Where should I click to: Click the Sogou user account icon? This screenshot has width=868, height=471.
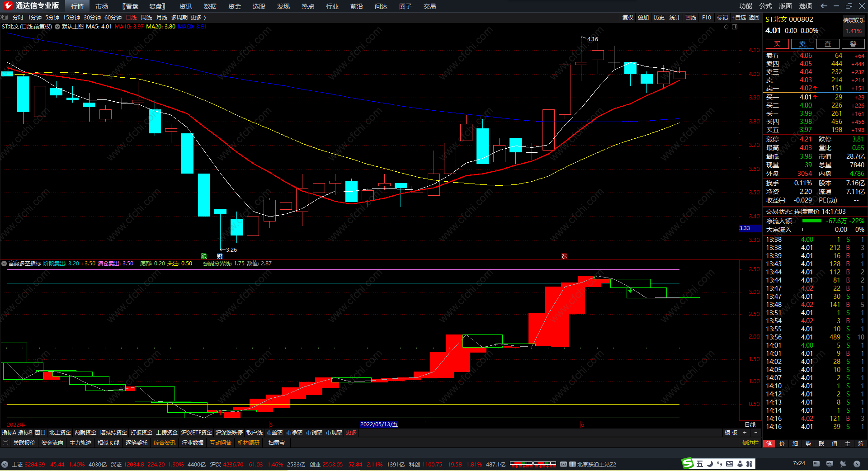[x=740, y=464]
